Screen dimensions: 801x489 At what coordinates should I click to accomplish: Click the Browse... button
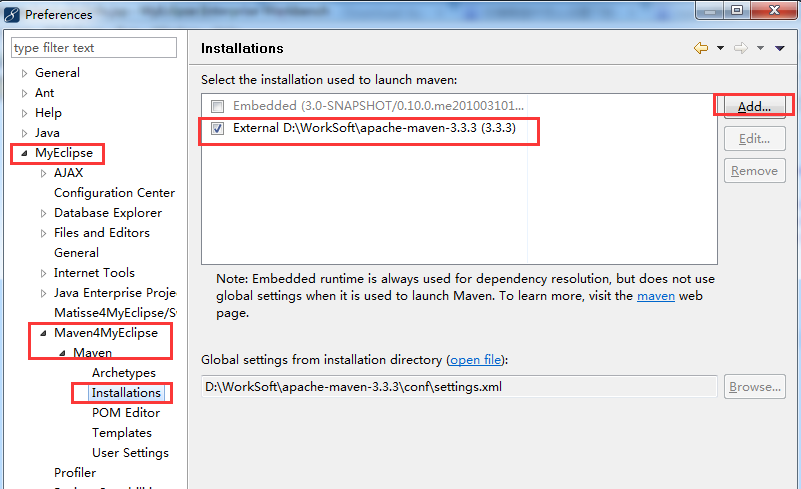755,387
